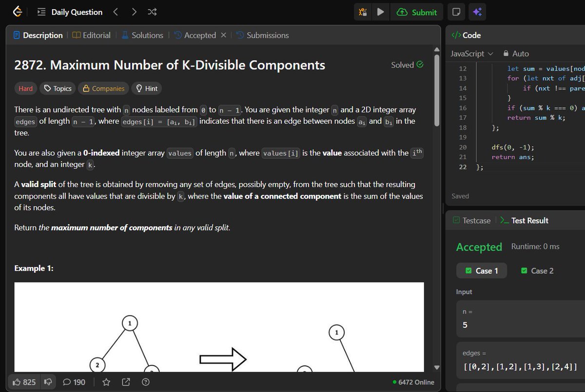Click the Hard difficulty tag

point(25,88)
